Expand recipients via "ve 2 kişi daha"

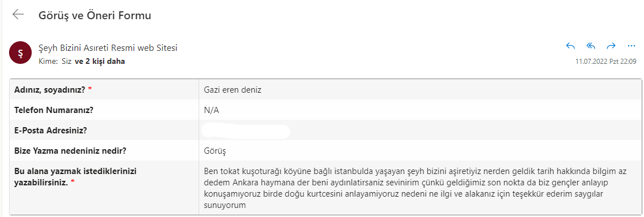100,62
